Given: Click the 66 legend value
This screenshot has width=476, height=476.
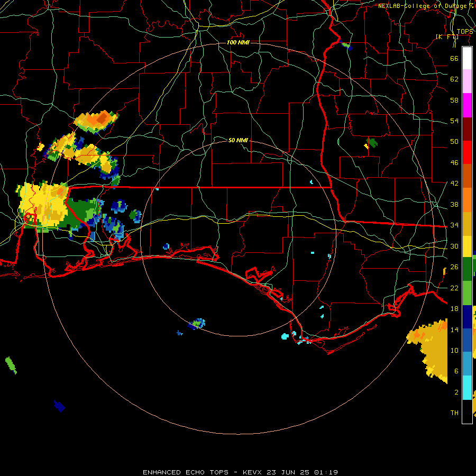Looking at the screenshot, I should click(x=454, y=58).
